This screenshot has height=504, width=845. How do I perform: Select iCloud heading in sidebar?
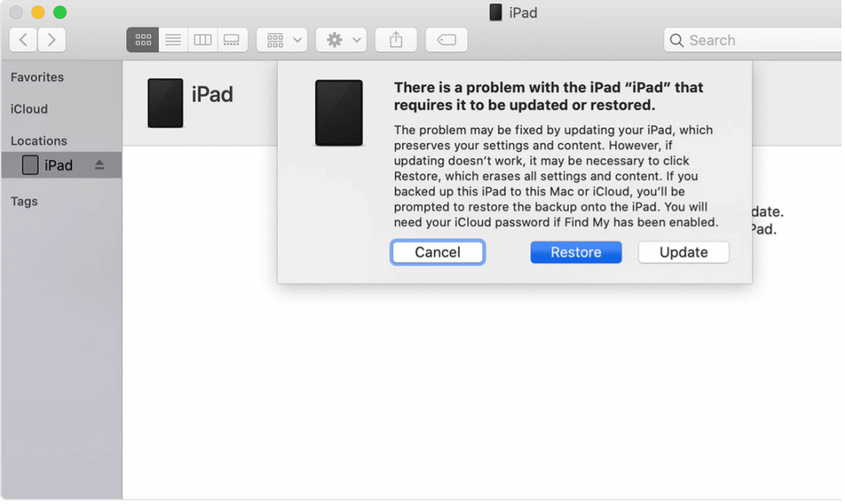point(29,109)
